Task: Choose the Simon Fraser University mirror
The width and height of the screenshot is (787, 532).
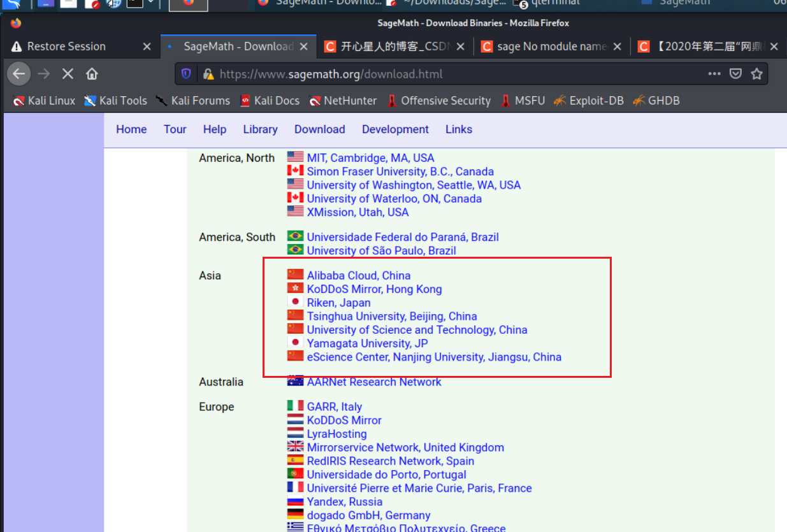Action: coord(400,171)
